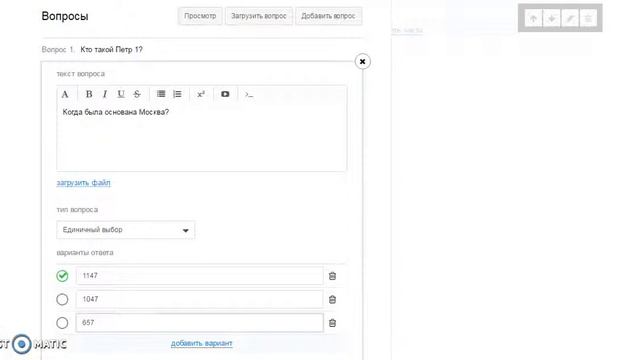Viewport: 640px width, 360px height.
Task: Toggle underline formatting in question editor
Action: coord(121,94)
